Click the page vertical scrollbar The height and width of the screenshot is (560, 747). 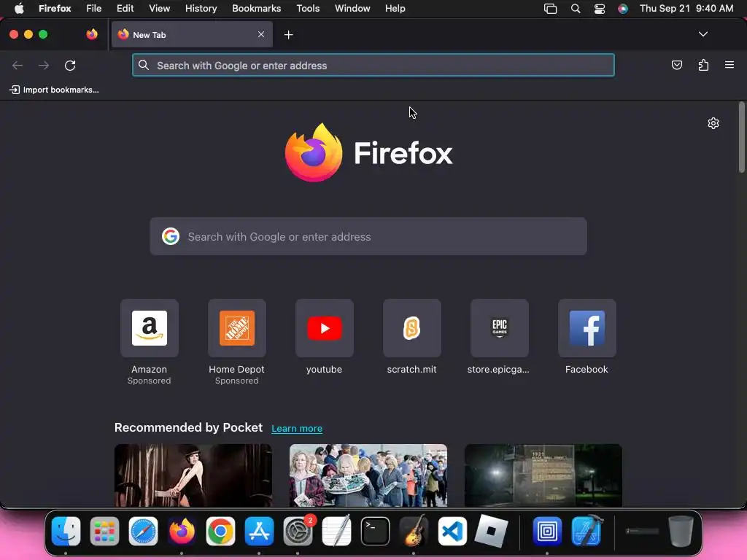(742, 137)
